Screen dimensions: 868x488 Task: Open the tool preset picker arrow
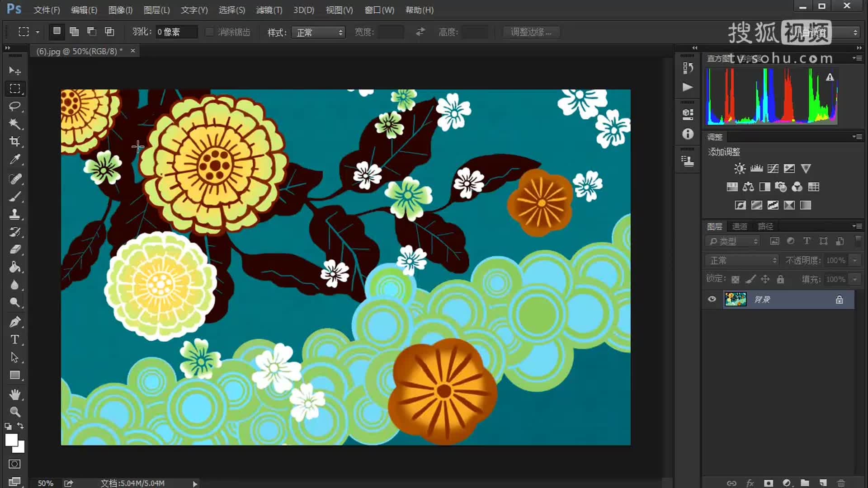[38, 32]
